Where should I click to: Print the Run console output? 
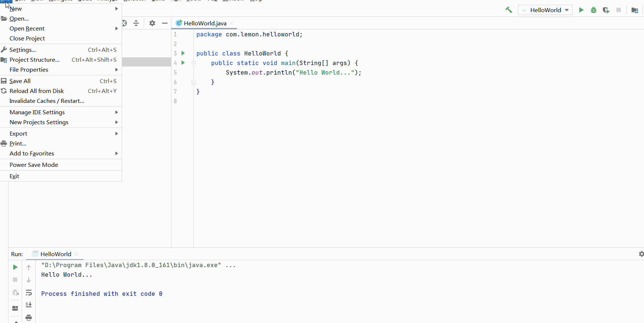pos(29,317)
